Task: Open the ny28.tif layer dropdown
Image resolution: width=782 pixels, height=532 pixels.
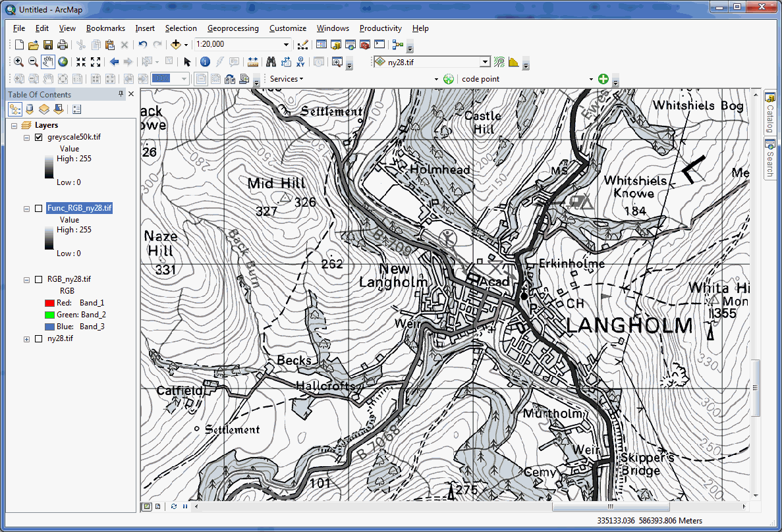Action: click(x=485, y=62)
